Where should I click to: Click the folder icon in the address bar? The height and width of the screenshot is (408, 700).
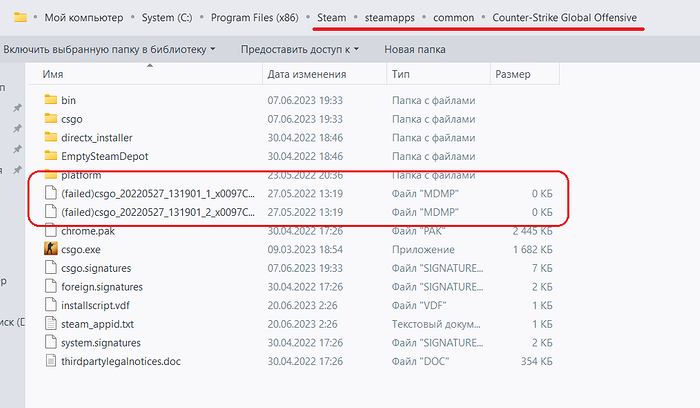pyautogui.click(x=20, y=17)
